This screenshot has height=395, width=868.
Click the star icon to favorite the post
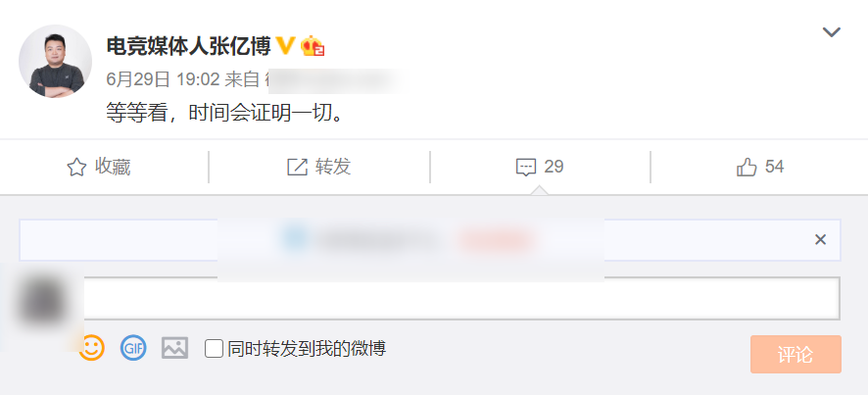[76, 168]
